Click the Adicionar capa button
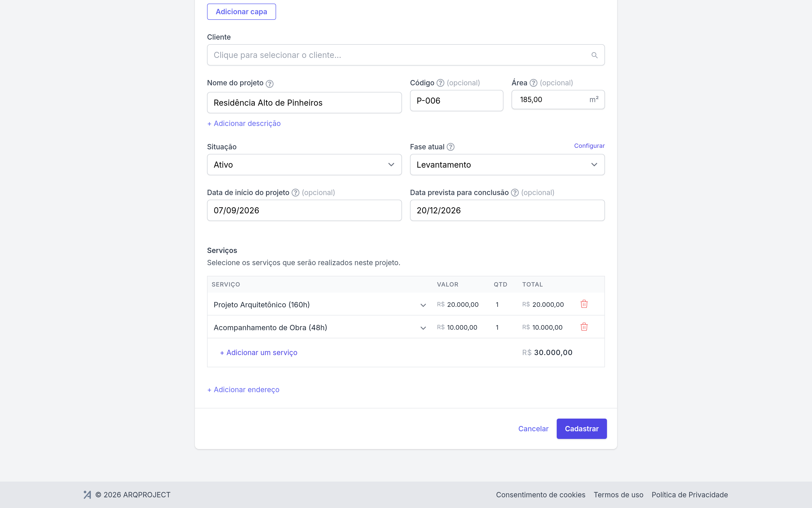 [241, 12]
